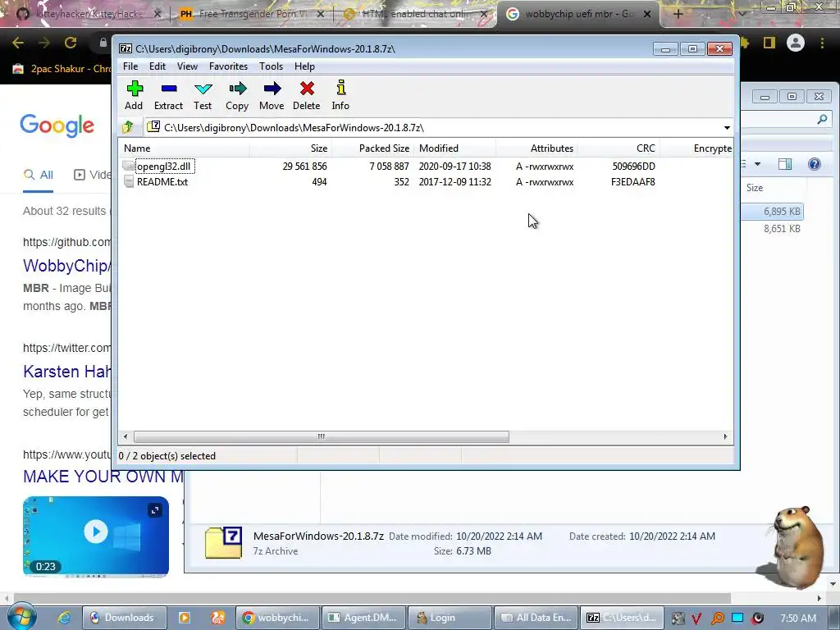This screenshot has height=630, width=840.
Task: Open the Edit menu in 7-Zip
Action: (x=157, y=66)
